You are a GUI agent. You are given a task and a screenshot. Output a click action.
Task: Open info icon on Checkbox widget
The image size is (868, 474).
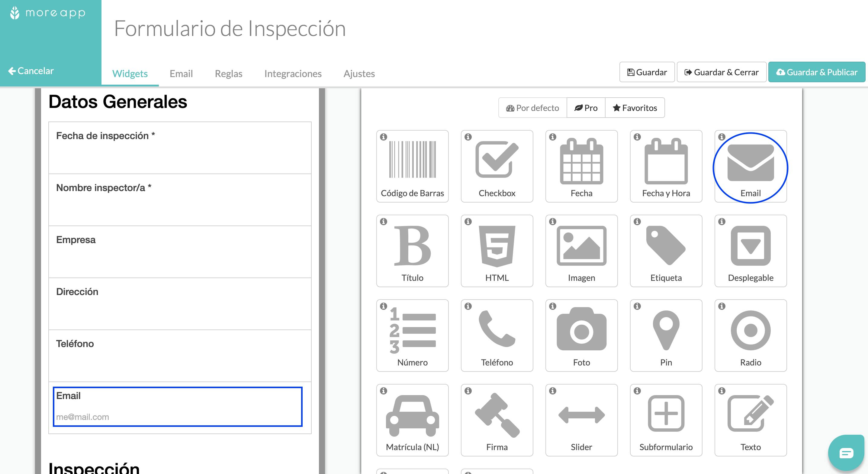tap(468, 137)
